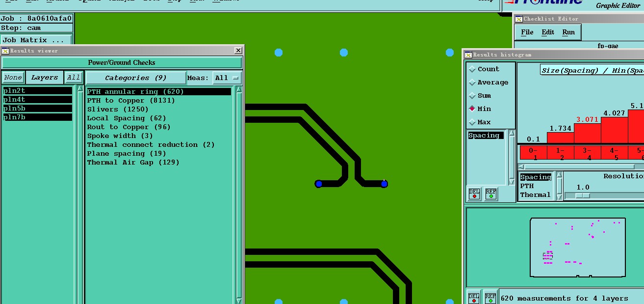Click the Layers header button
Screen dimensions: 644x304
[x=45, y=78]
